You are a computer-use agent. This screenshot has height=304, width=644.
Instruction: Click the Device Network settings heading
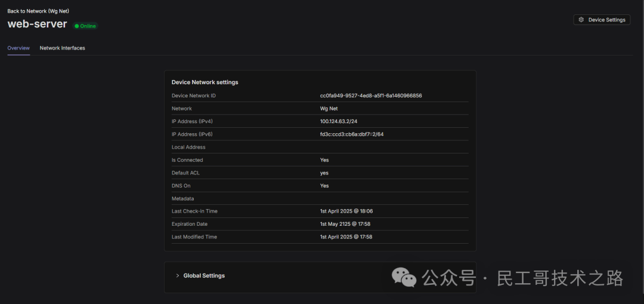click(x=205, y=82)
